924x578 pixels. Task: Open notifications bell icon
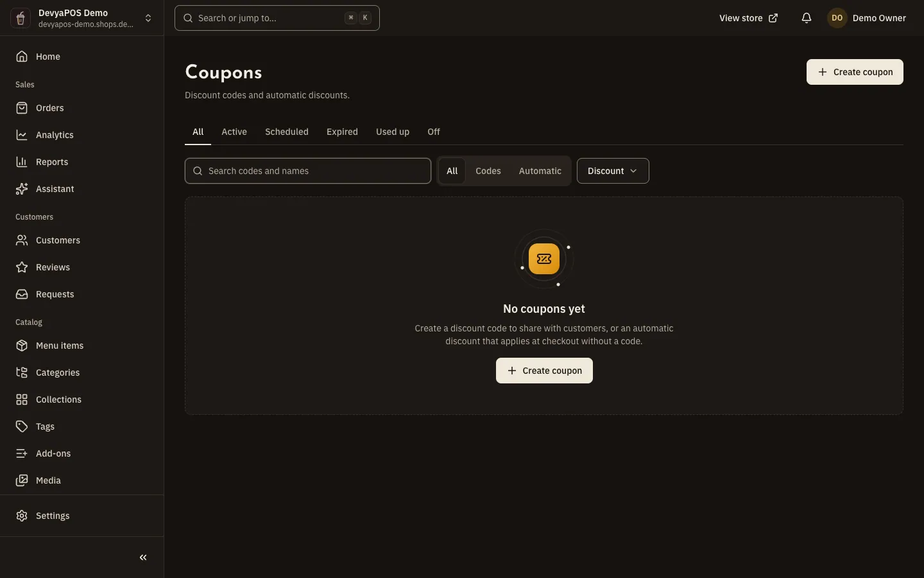pyautogui.click(x=807, y=18)
